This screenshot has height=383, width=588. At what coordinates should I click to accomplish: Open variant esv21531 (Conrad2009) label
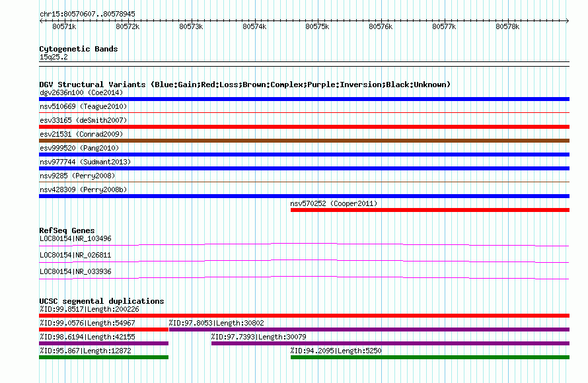81,134
